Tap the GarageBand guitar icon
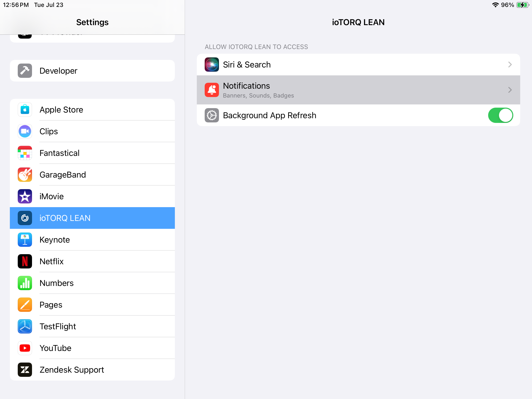This screenshot has height=399, width=532. pyautogui.click(x=25, y=175)
